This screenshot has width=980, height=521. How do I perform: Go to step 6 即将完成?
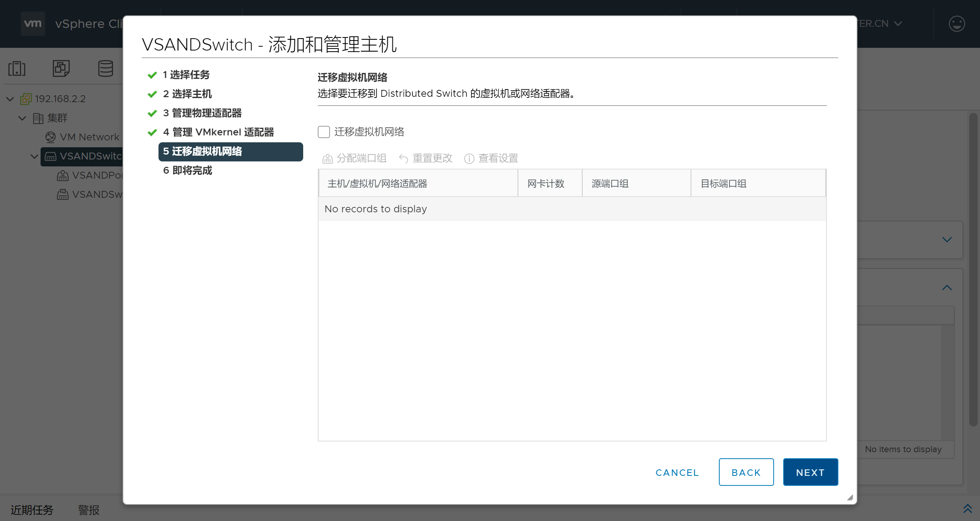coord(188,171)
